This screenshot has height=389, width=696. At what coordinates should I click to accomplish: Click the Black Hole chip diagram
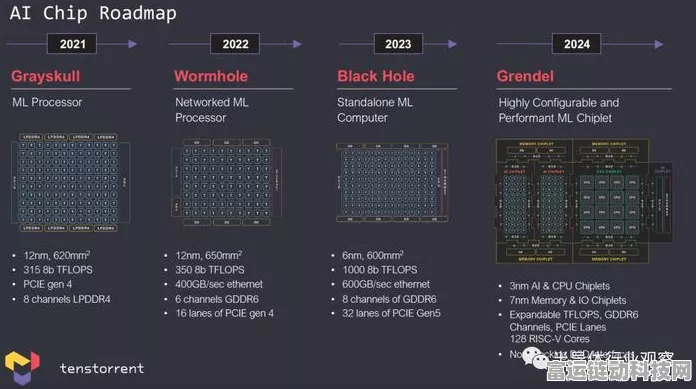click(392, 182)
